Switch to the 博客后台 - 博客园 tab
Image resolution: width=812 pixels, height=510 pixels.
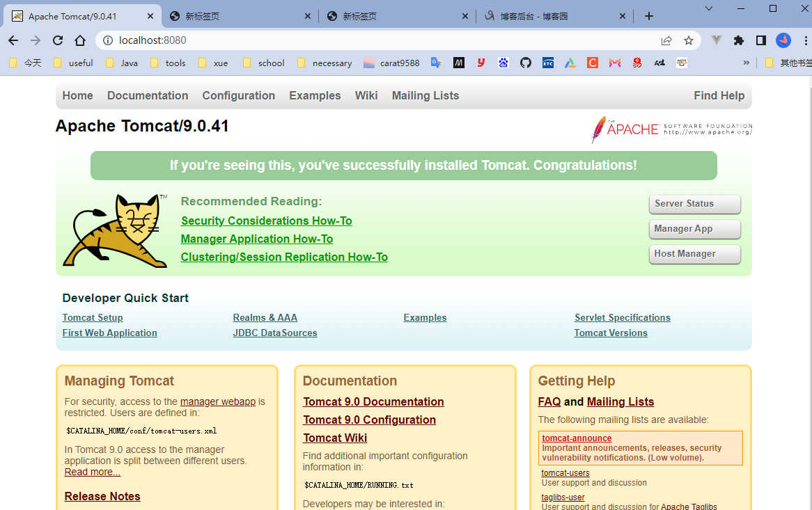[554, 16]
